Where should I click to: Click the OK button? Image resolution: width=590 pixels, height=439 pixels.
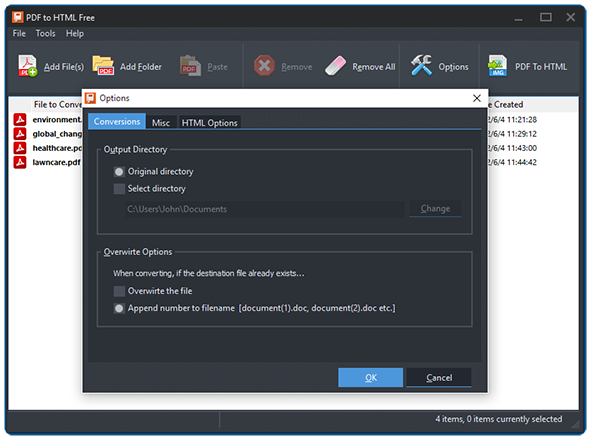tap(371, 377)
